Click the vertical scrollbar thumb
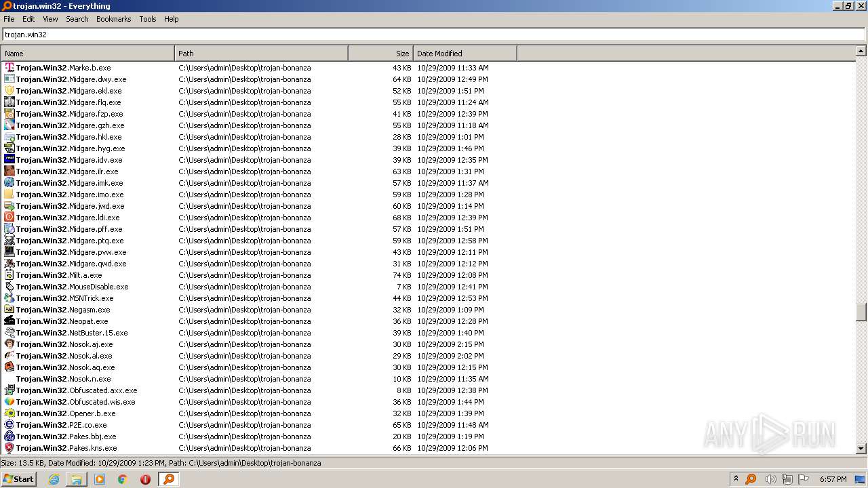This screenshot has width=868, height=488. (x=861, y=312)
